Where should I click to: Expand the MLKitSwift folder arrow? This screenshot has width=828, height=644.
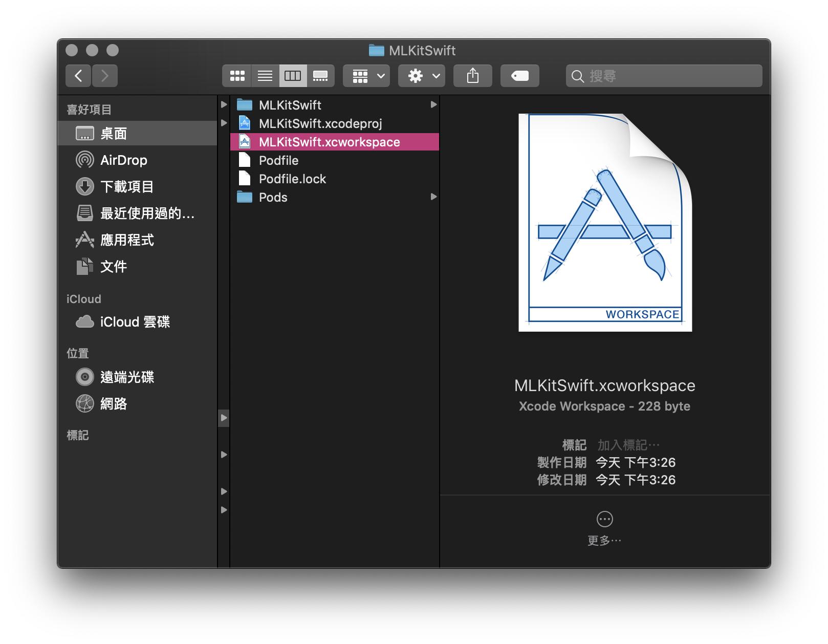point(433,104)
